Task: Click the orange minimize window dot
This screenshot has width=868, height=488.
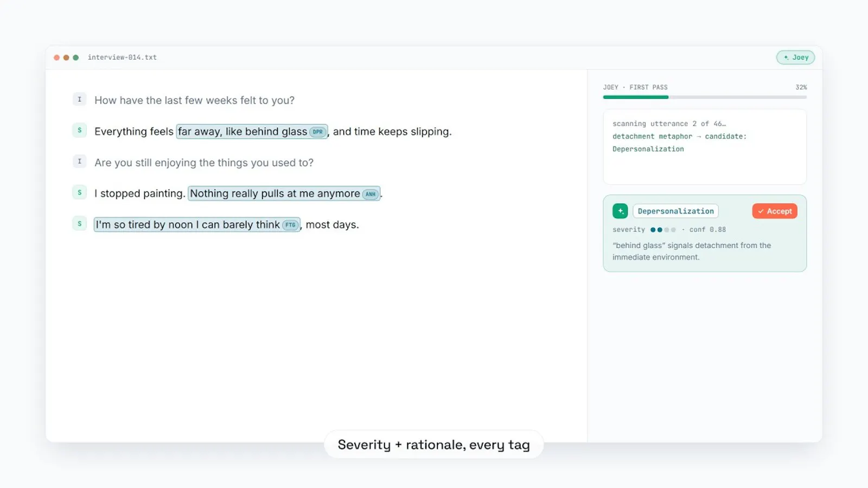Action: [66, 57]
